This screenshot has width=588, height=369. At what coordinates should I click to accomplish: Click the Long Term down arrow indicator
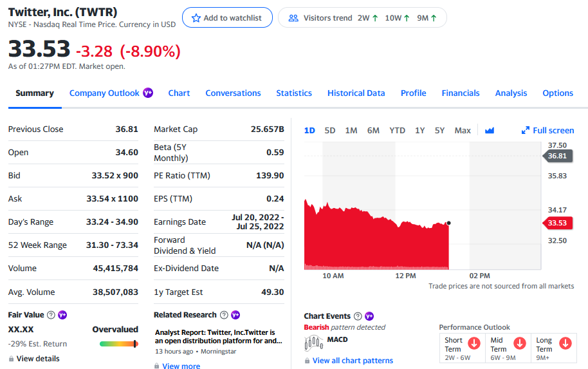coord(565,343)
